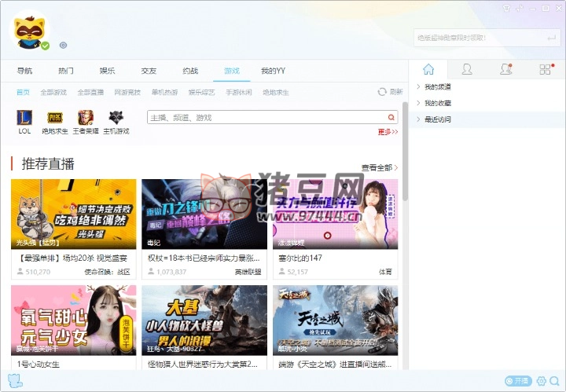Open the 查看全部 link
Viewport: 566px width, 392px height.
[x=379, y=167]
